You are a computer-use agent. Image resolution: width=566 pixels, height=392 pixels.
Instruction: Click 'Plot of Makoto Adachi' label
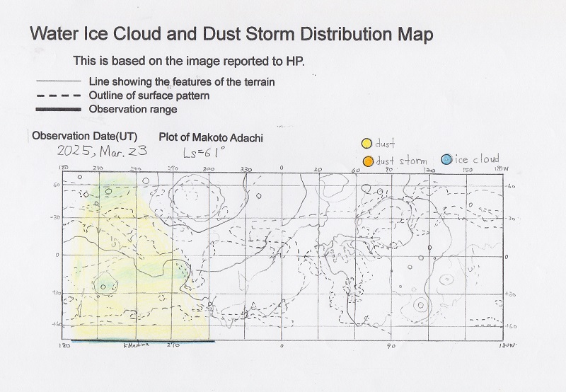click(211, 137)
